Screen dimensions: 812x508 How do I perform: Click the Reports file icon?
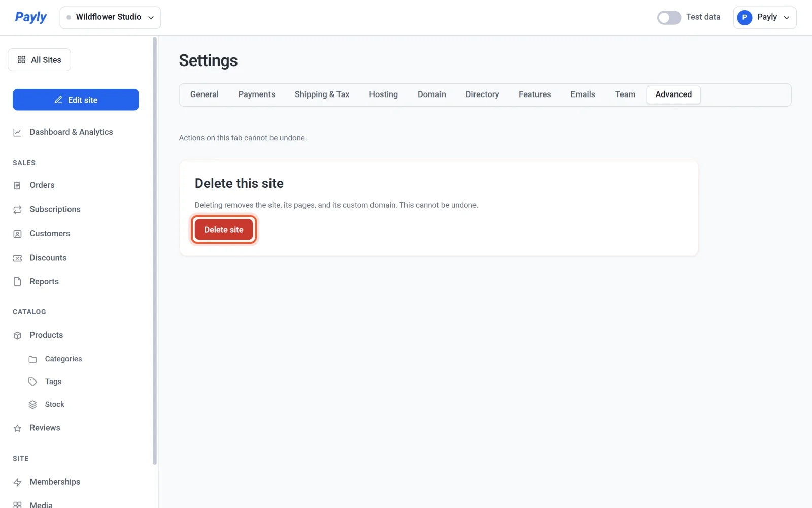click(x=17, y=281)
